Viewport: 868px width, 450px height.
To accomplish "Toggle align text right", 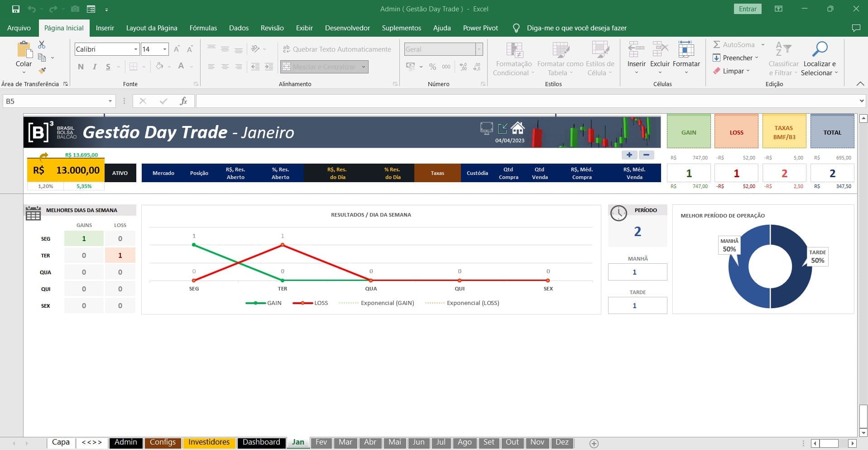I will (x=239, y=67).
